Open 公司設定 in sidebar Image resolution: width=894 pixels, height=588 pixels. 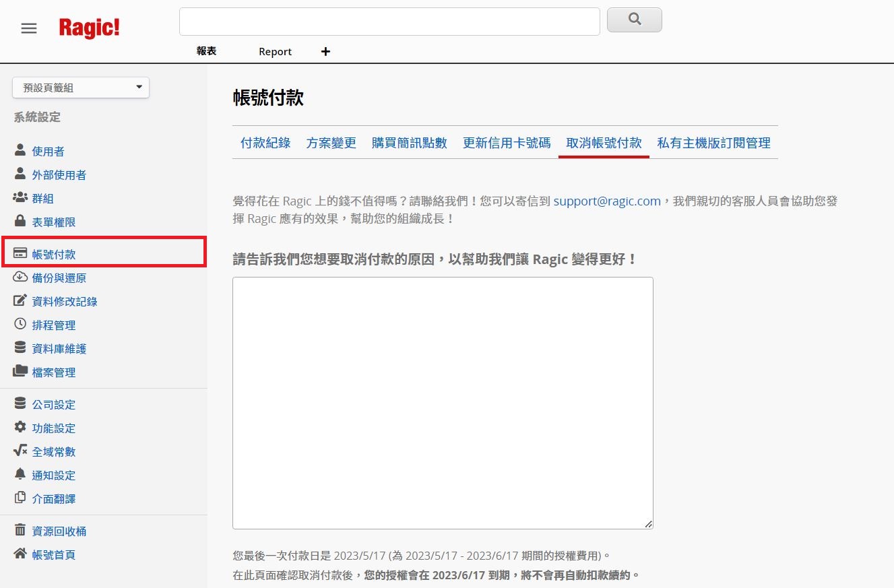coord(54,405)
